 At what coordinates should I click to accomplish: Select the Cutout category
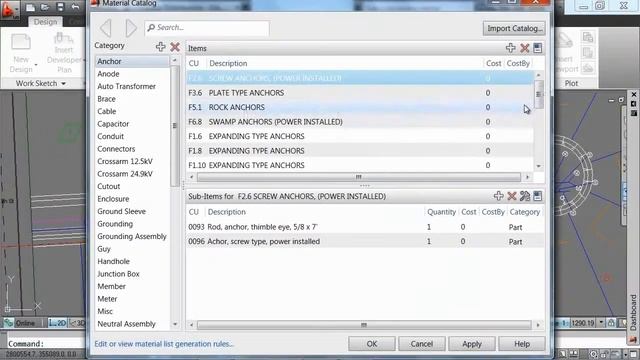109,187
